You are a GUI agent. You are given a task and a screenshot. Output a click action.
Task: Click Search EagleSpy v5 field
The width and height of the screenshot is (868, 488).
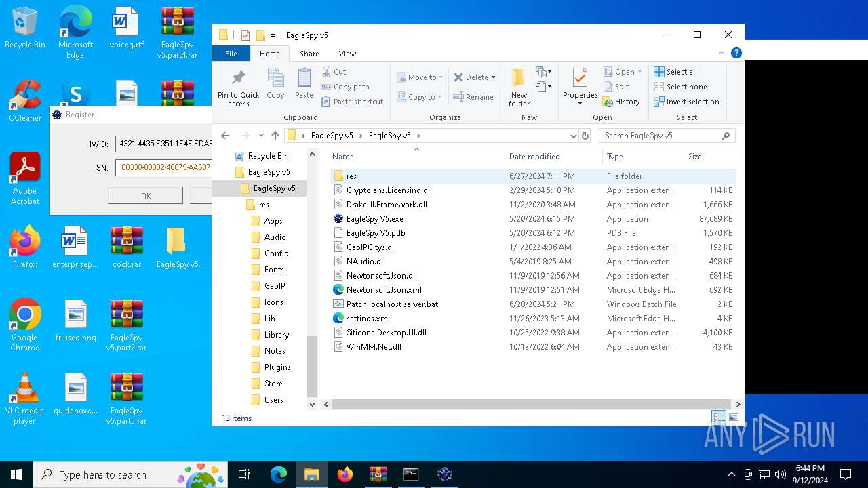pos(667,136)
